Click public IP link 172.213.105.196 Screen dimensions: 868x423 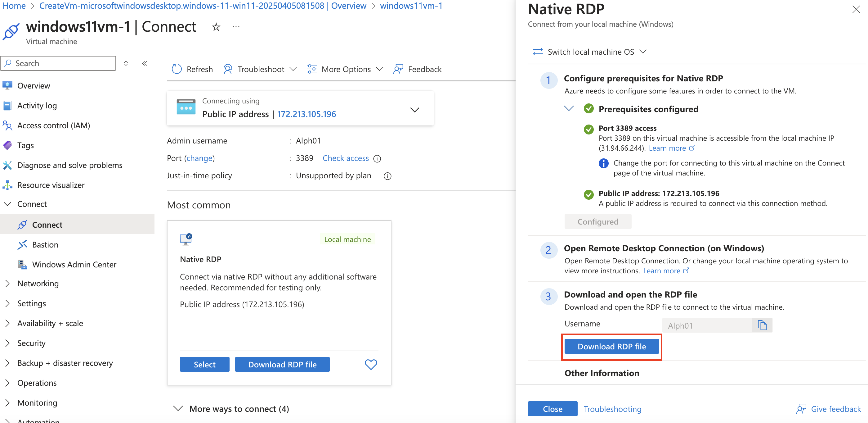point(306,114)
